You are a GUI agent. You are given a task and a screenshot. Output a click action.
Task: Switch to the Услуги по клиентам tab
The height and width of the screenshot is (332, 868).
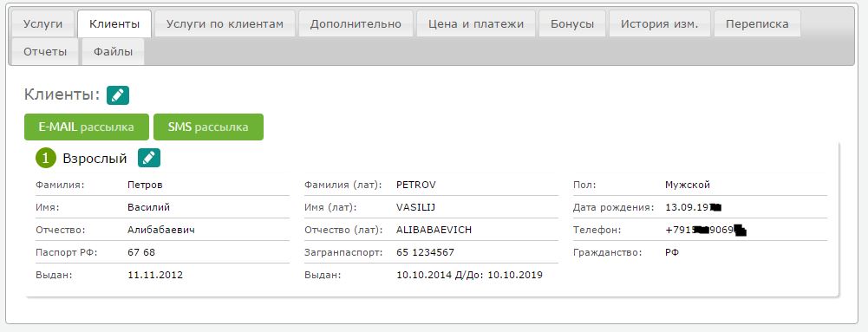[x=225, y=23]
